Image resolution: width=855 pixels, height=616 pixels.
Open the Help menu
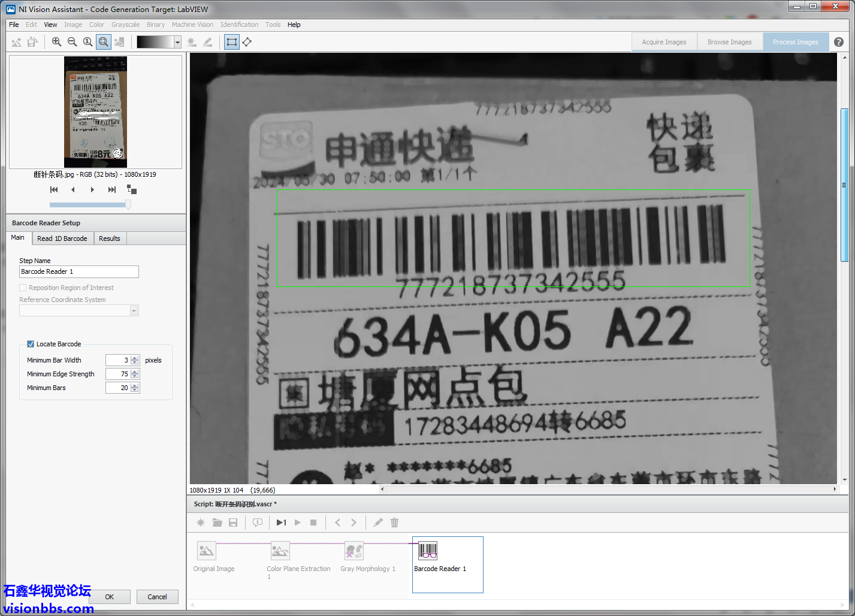coord(294,25)
